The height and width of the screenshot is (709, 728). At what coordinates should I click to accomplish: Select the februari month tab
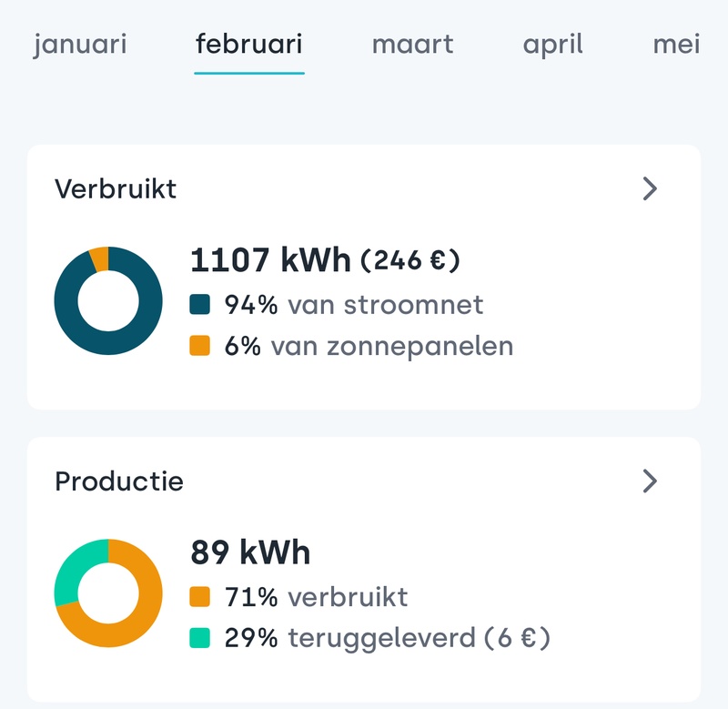click(x=249, y=44)
